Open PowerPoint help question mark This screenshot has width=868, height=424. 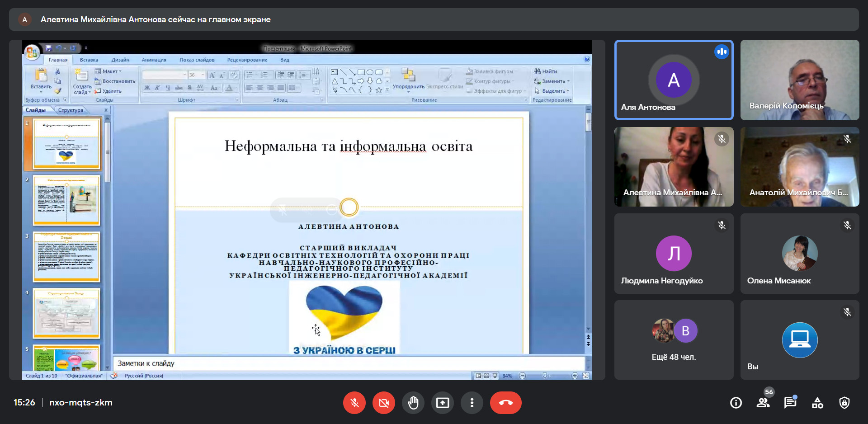click(586, 59)
